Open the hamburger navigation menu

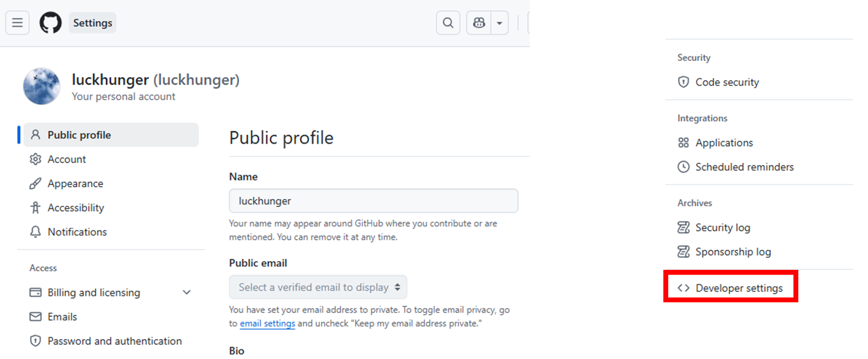17,23
